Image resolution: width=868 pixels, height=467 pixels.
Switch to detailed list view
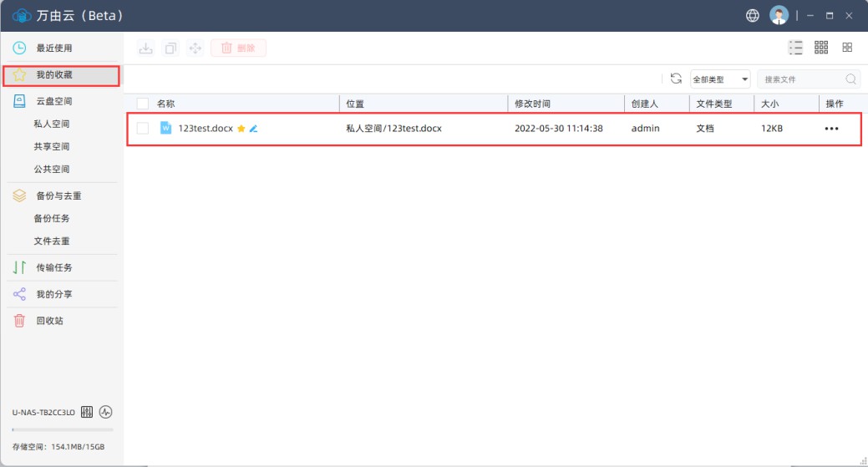(x=795, y=48)
